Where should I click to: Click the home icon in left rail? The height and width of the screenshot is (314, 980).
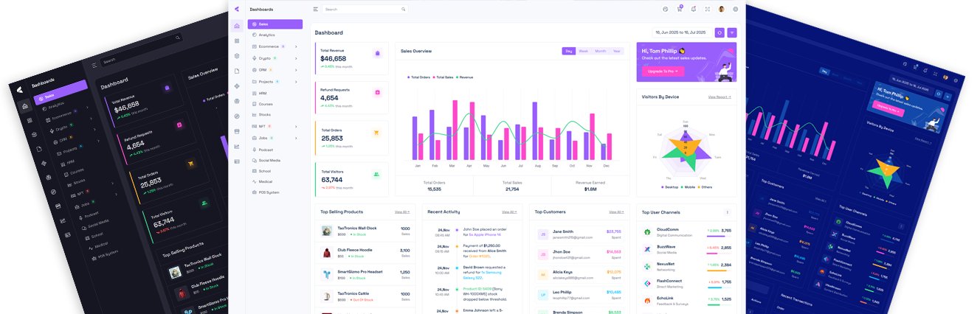pyautogui.click(x=237, y=26)
